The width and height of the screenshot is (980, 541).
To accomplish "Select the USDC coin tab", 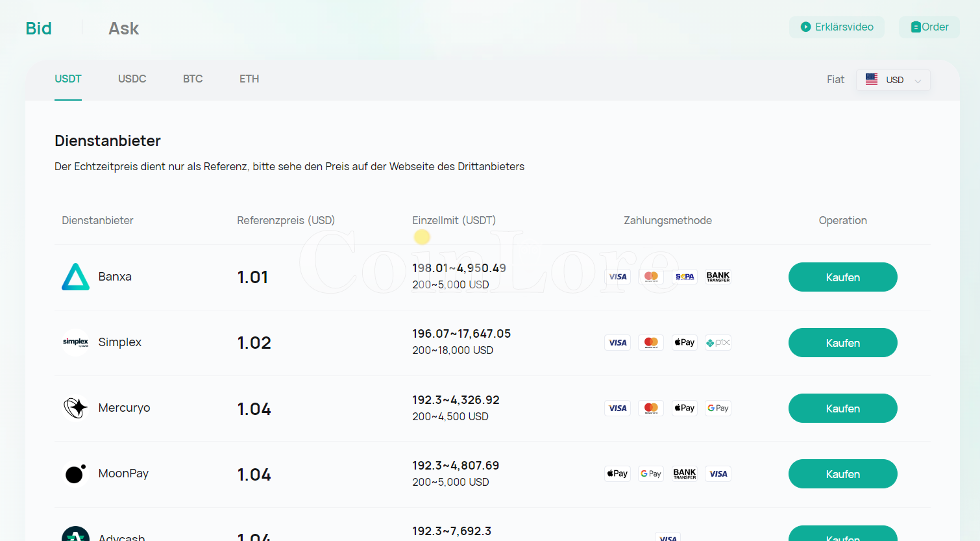I will click(x=132, y=79).
